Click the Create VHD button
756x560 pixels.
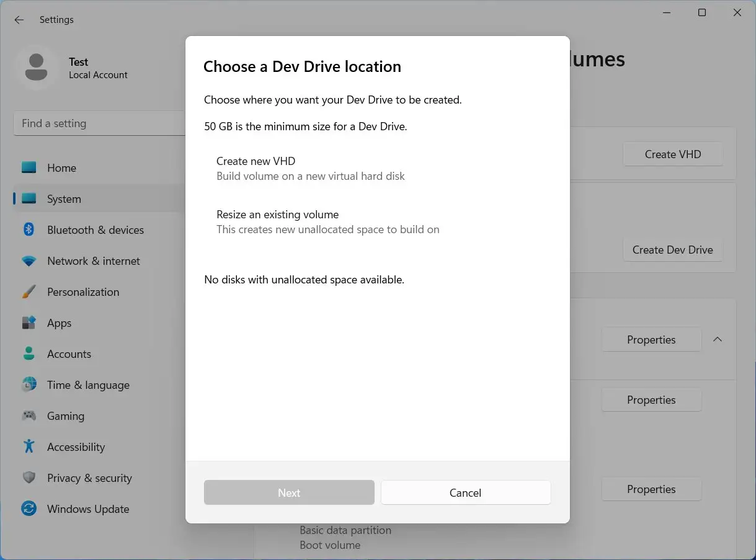click(x=672, y=154)
